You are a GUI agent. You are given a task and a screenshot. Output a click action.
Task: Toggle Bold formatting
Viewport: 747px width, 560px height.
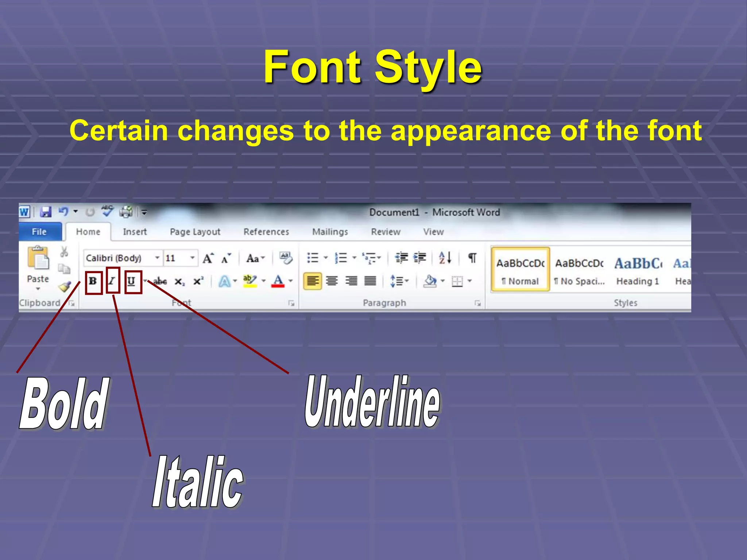click(x=93, y=281)
